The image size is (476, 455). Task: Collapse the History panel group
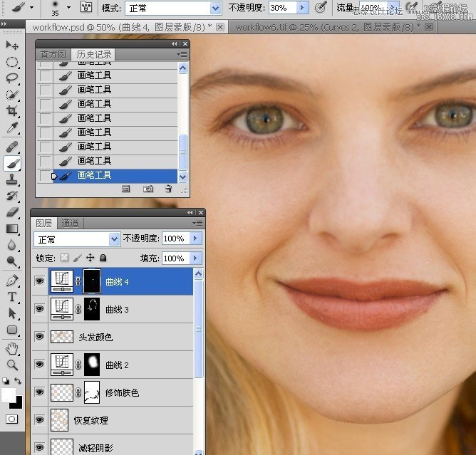175,44
